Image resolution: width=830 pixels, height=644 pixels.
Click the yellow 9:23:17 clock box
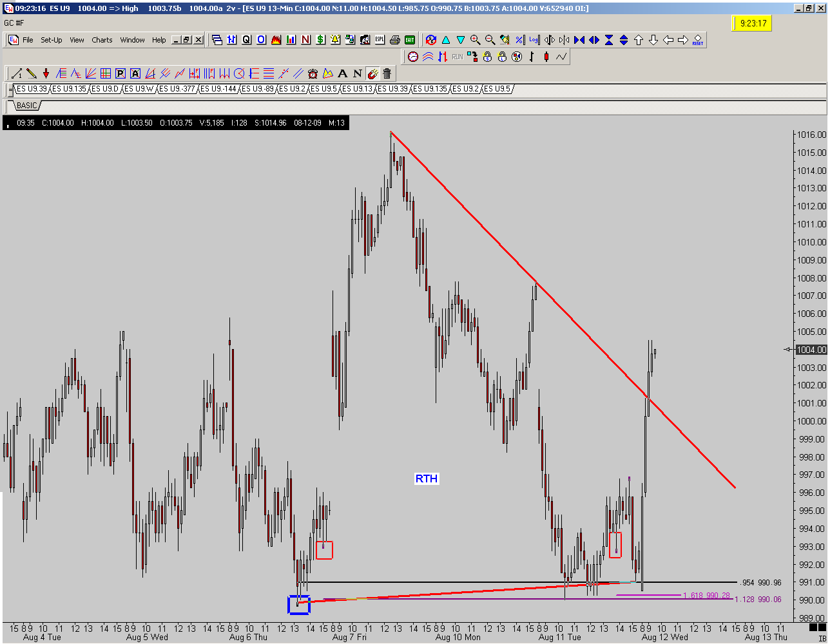tap(752, 23)
